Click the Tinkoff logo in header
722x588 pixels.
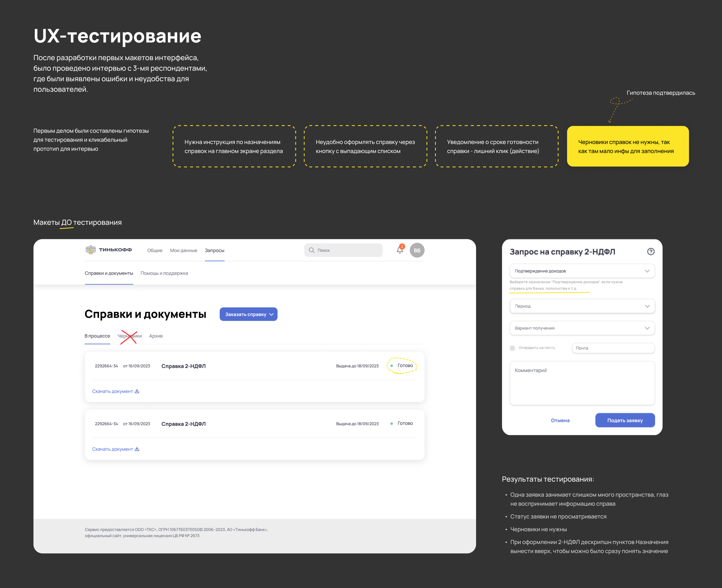(109, 250)
